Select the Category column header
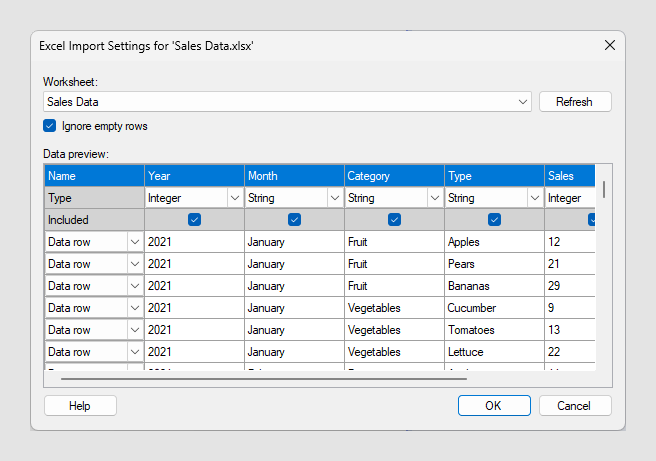 pyautogui.click(x=394, y=176)
